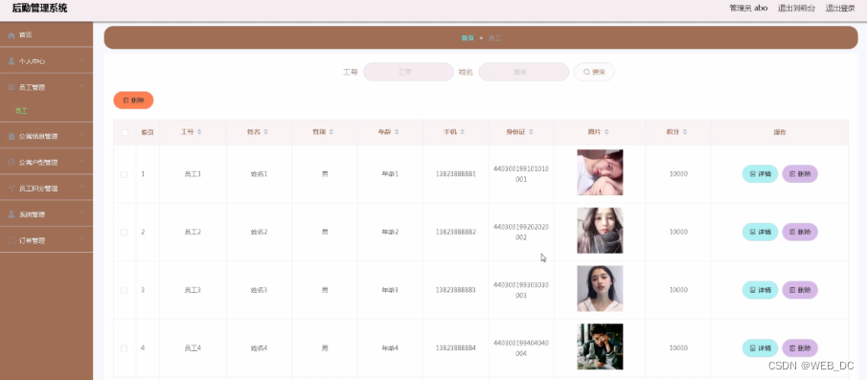Focus the 工号 search input field
Viewport: 868px width, 380px height.
(x=408, y=72)
